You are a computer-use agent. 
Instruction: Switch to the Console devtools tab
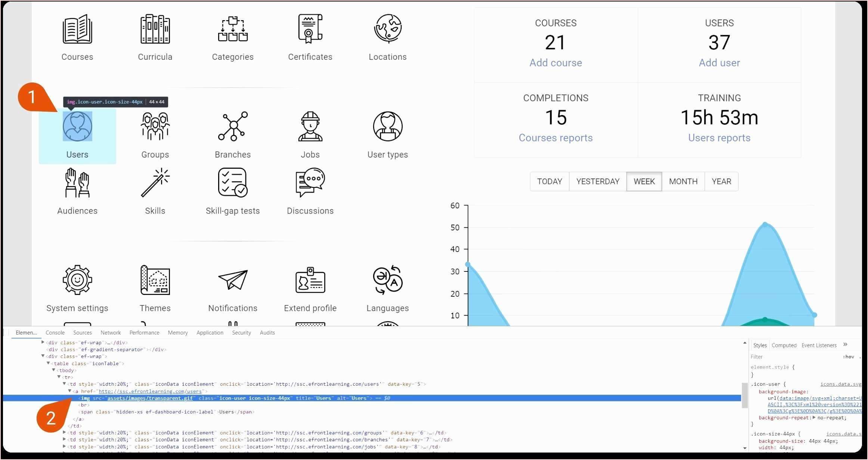click(x=55, y=333)
